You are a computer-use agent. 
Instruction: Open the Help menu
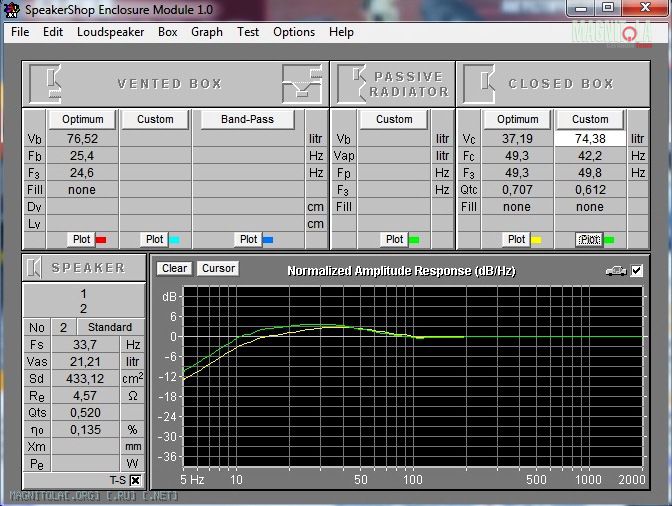[341, 32]
